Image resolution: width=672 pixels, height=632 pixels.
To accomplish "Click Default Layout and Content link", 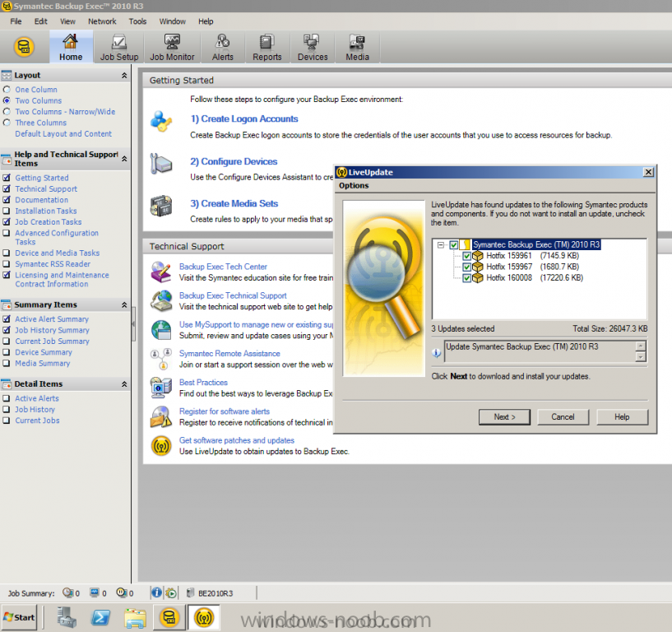I will coord(63,134).
